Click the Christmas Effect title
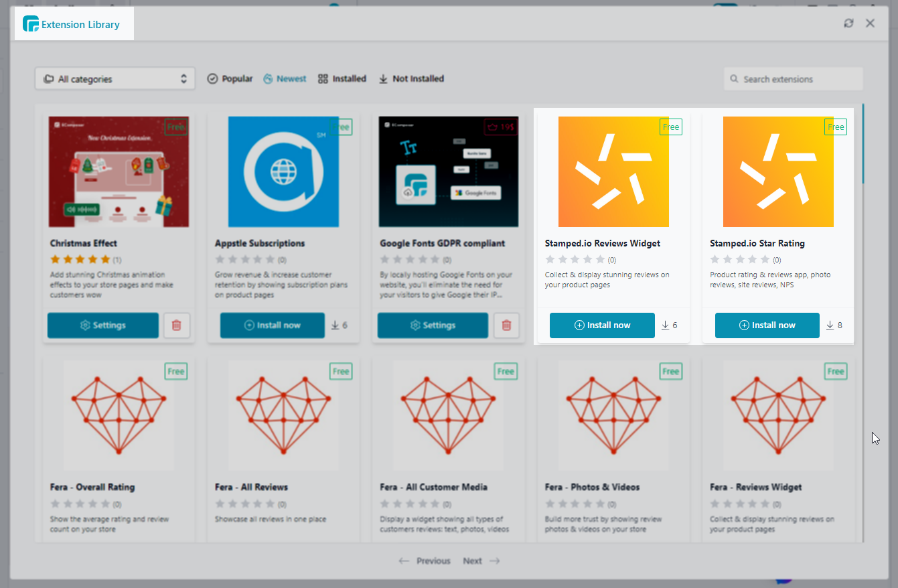 point(84,243)
